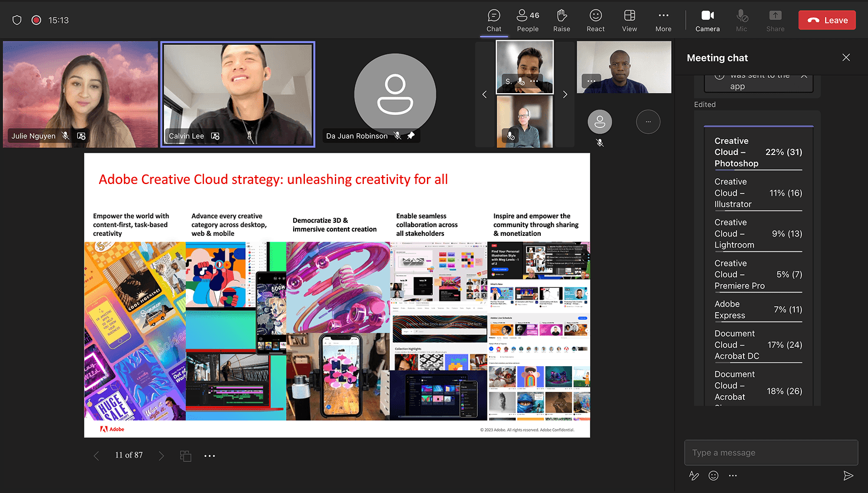Click the '11 of 87' slide counter

[129, 455]
